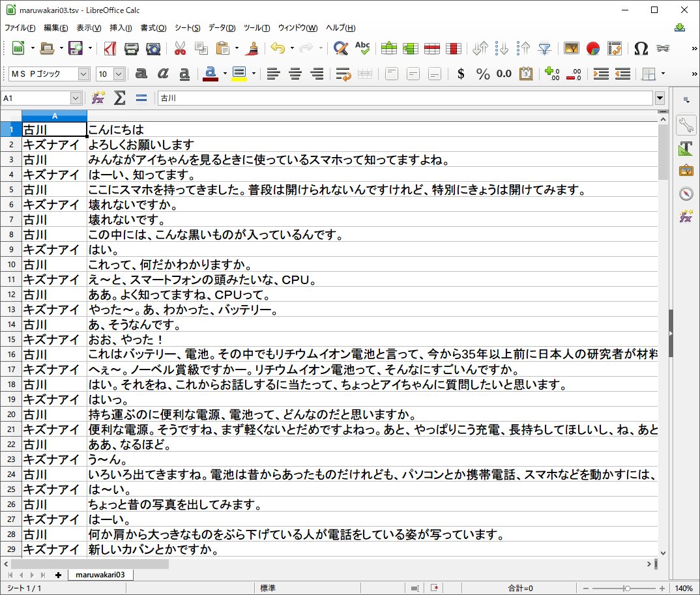Screen dimensions: 700x595
Task: Toggle Wrap Text for cells
Action: pos(343,74)
